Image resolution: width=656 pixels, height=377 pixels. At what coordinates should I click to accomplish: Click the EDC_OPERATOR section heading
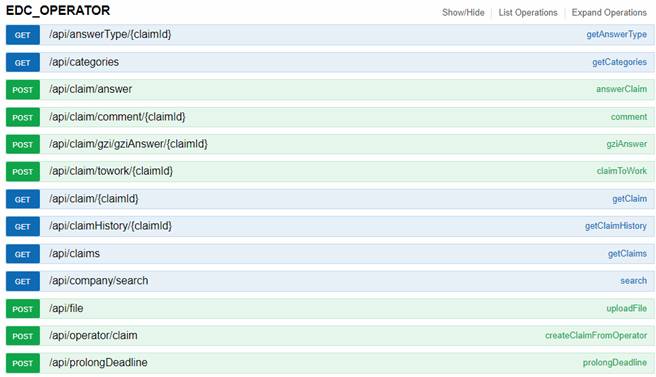(58, 10)
